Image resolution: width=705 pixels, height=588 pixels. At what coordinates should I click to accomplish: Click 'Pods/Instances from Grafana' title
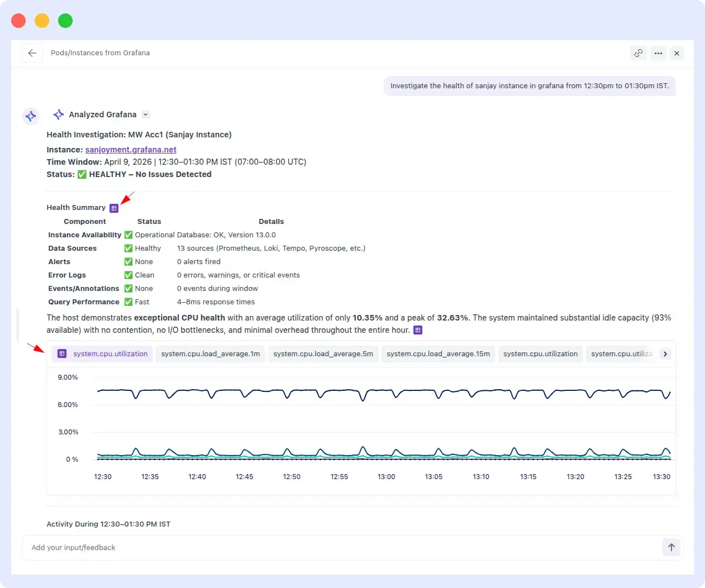(x=101, y=53)
